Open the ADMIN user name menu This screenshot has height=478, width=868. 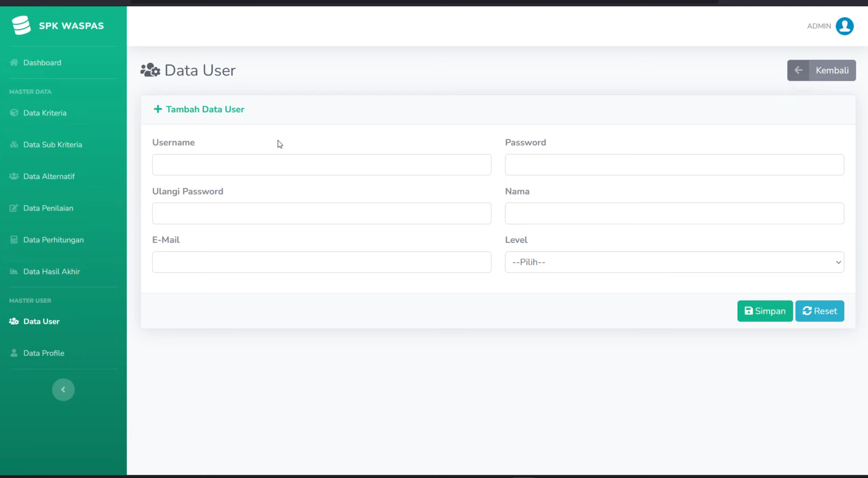tap(819, 26)
